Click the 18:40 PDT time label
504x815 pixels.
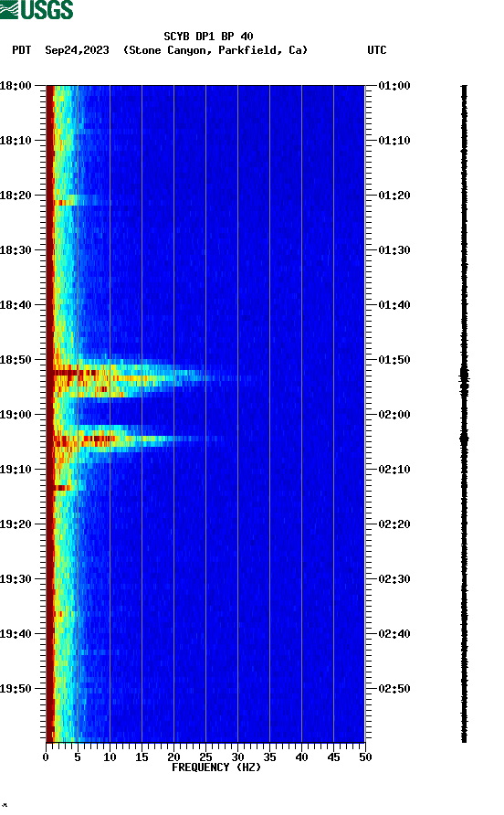pos(16,305)
